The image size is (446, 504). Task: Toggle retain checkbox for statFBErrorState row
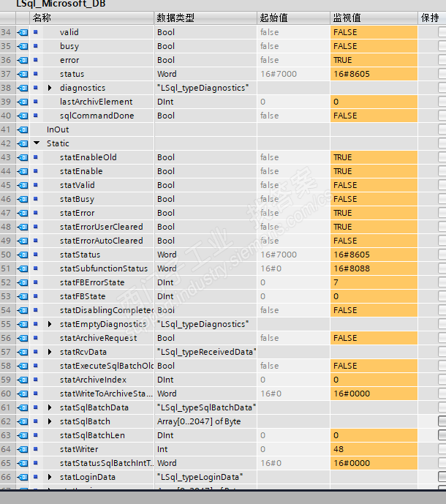click(x=442, y=282)
